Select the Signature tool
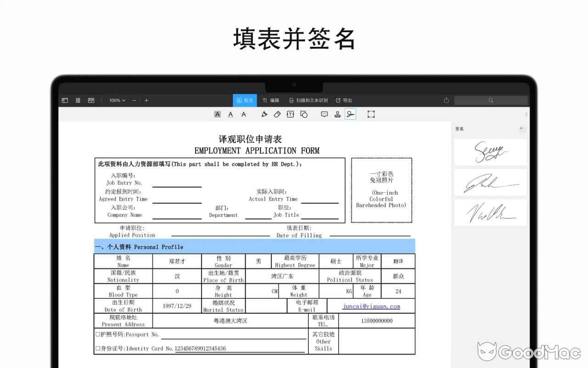This screenshot has height=368, width=588. pos(350,114)
